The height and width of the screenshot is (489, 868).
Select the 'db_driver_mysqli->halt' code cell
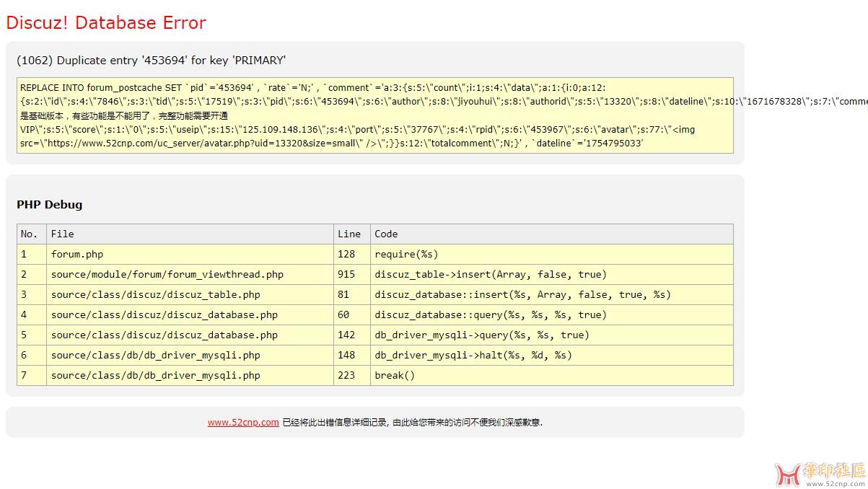pos(552,355)
